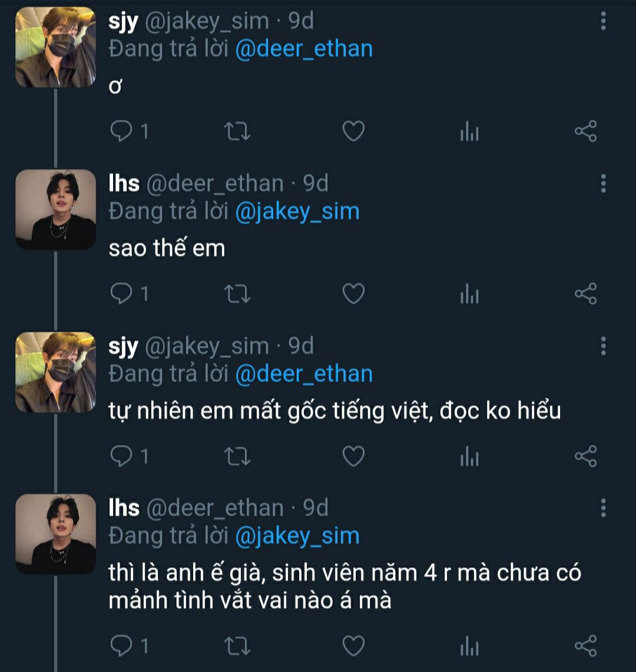The image size is (636, 672).
Task: Open more options on the last lhs tweet
Action: click(603, 508)
